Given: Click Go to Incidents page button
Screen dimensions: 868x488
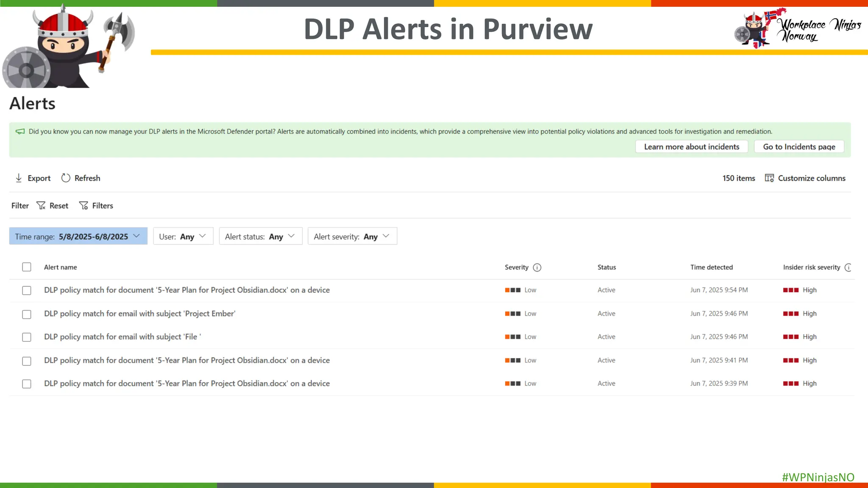Looking at the screenshot, I should 799,147.
